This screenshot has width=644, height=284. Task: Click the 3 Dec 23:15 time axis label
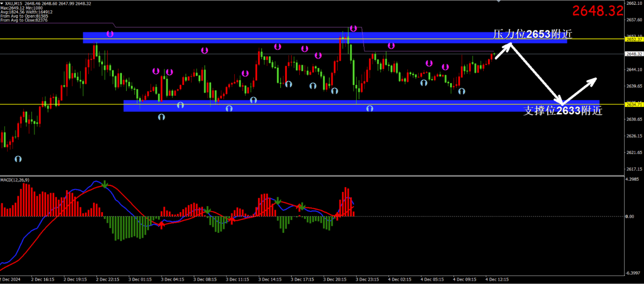pyautogui.click(x=367, y=280)
